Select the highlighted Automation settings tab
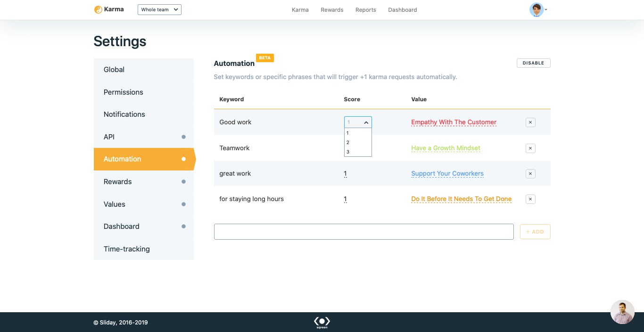This screenshot has width=644, height=332. click(x=144, y=159)
